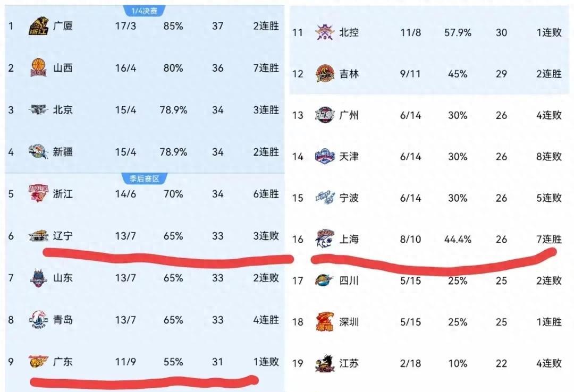
Task: Select the 浙江 team logo icon
Action: pos(39,194)
